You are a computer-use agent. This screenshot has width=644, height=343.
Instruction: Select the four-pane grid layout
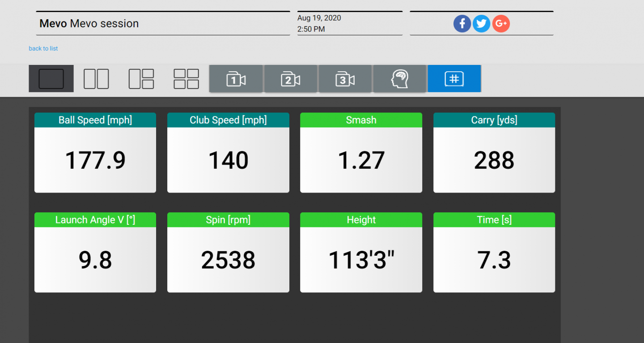[x=186, y=79]
